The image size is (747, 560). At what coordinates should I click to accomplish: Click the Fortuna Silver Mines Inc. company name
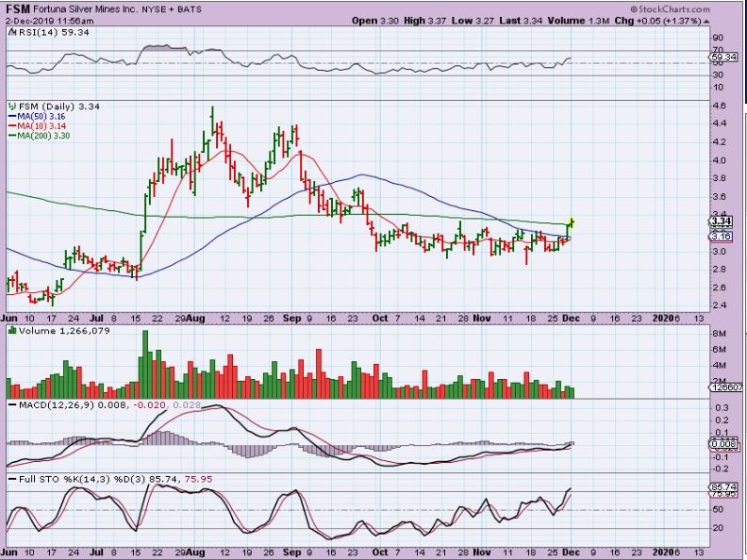click(x=86, y=9)
